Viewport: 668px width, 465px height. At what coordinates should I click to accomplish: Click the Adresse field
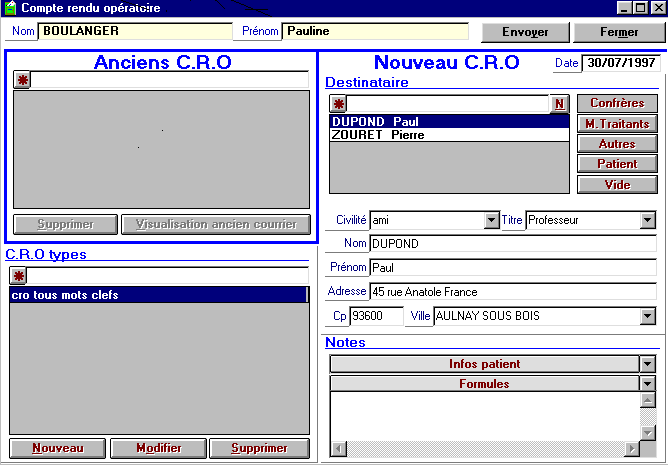[513, 292]
